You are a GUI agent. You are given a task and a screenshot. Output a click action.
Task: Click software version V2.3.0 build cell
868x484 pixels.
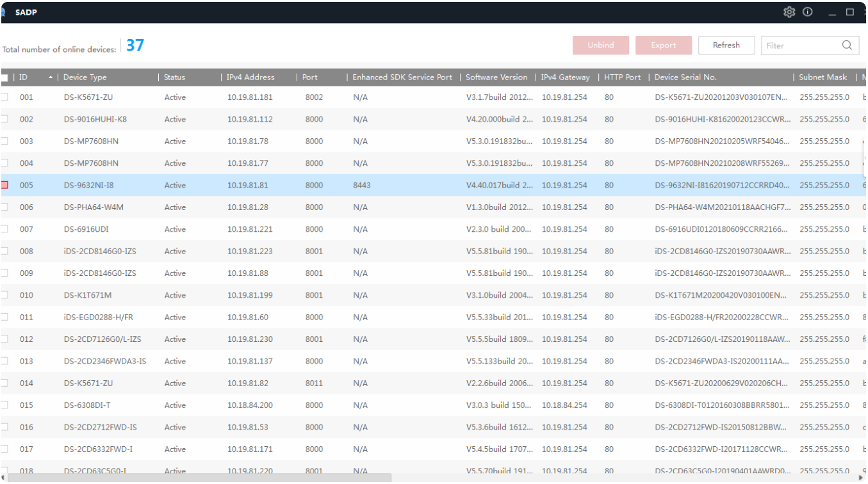click(x=500, y=229)
